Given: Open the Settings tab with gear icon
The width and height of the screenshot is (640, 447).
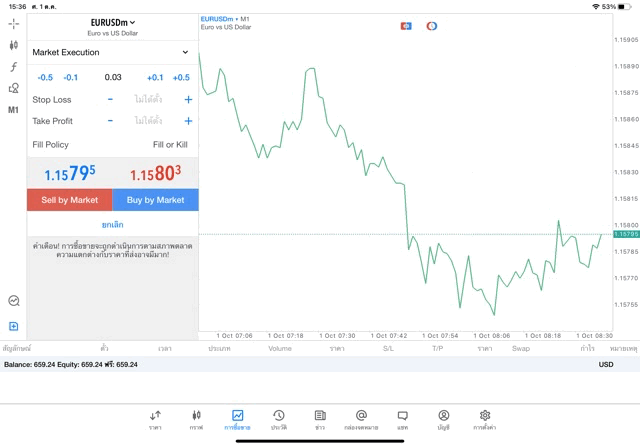Looking at the screenshot, I should 485,420.
